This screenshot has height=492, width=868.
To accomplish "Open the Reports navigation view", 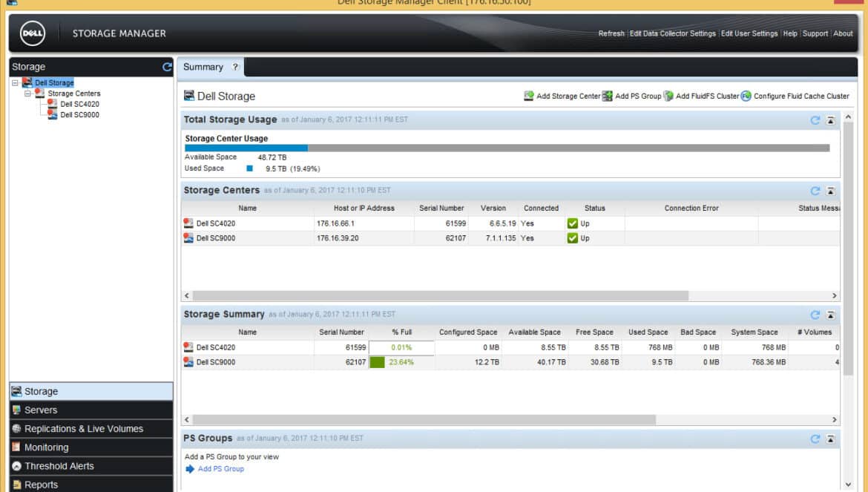I will click(91, 485).
